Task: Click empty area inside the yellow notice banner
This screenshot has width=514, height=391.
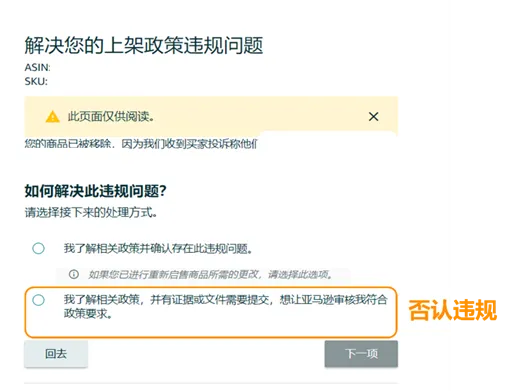Action: [260, 116]
